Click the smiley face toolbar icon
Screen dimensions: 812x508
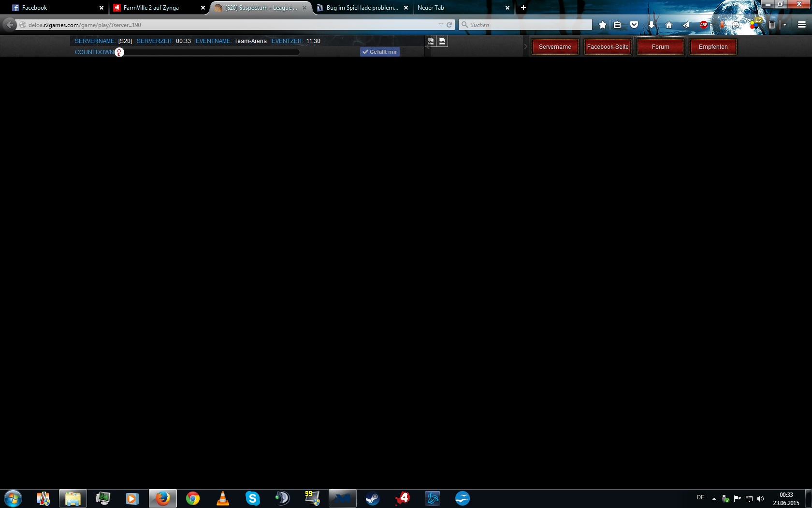point(736,25)
